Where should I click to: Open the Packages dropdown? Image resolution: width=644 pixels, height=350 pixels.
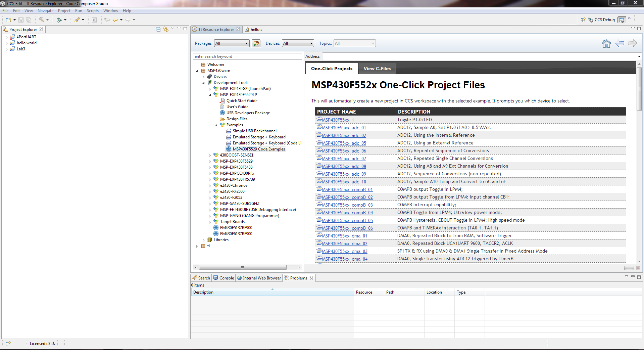pyautogui.click(x=232, y=43)
